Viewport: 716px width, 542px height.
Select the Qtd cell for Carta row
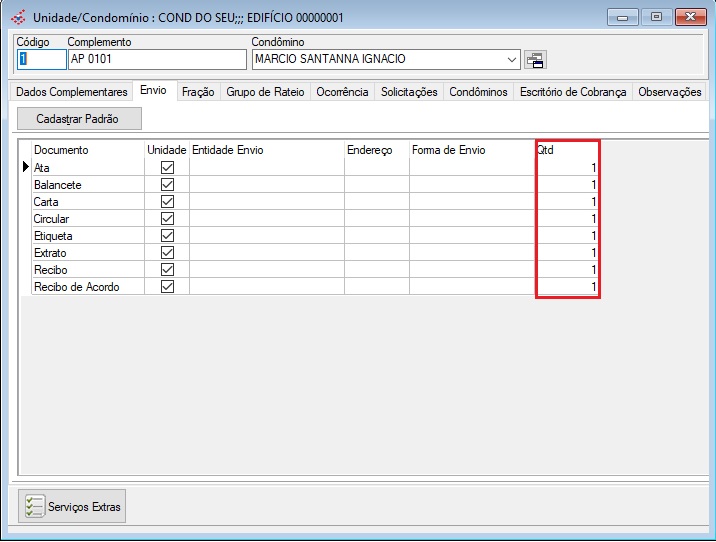(x=567, y=202)
